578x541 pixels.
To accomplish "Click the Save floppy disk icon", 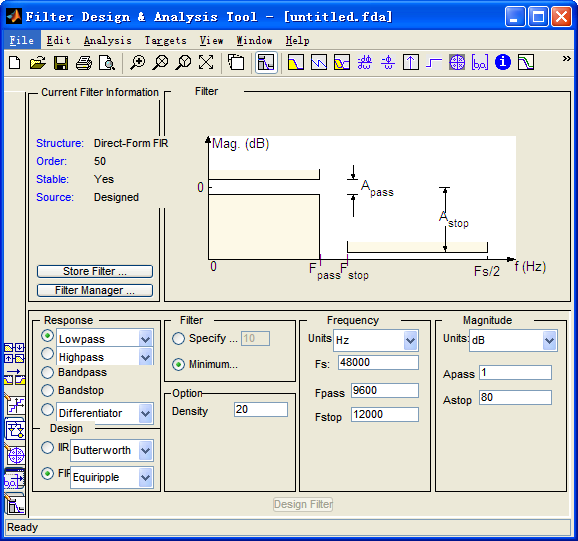I will coord(61,63).
